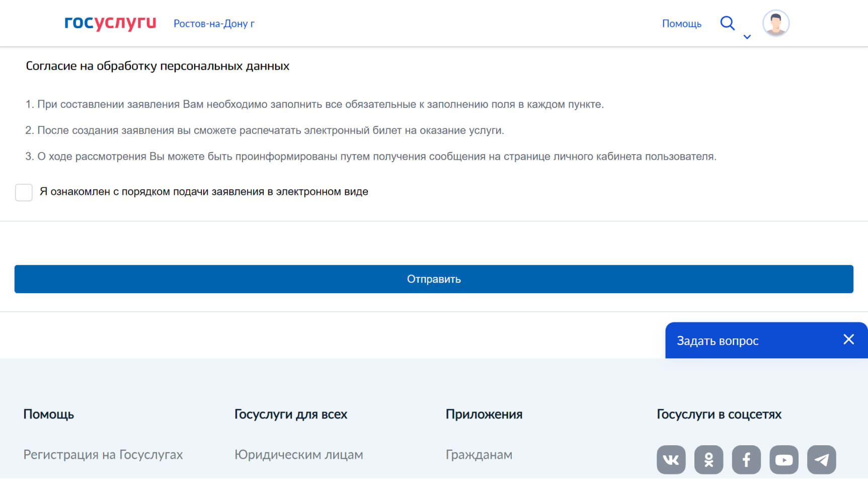Open the Гражданам apps link
This screenshot has width=868, height=479.
pyautogui.click(x=479, y=454)
